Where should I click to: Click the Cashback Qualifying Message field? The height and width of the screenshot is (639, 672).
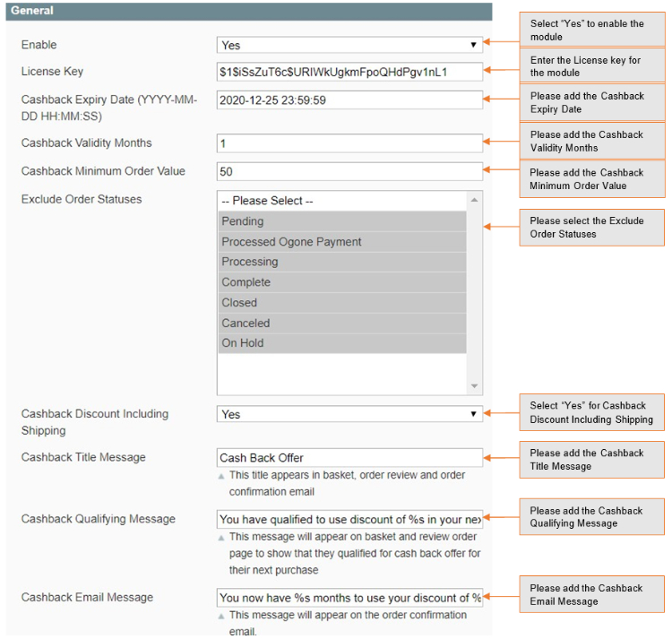349,519
